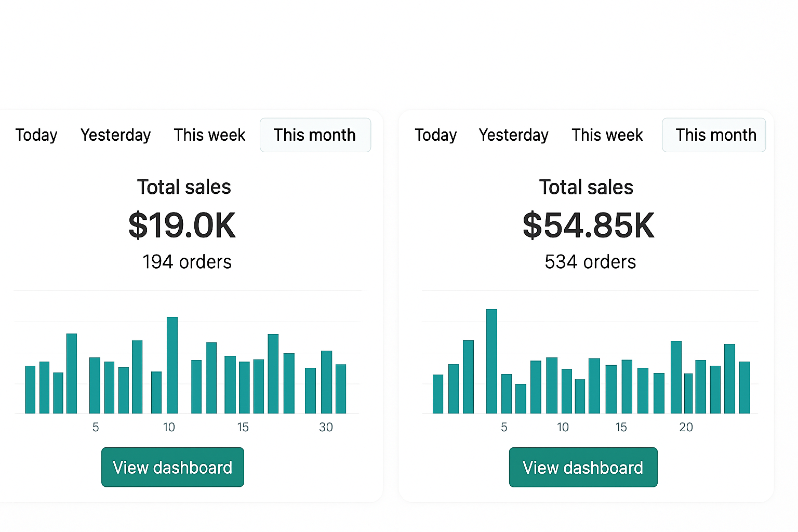Click the 534 orders count text

[x=590, y=262]
